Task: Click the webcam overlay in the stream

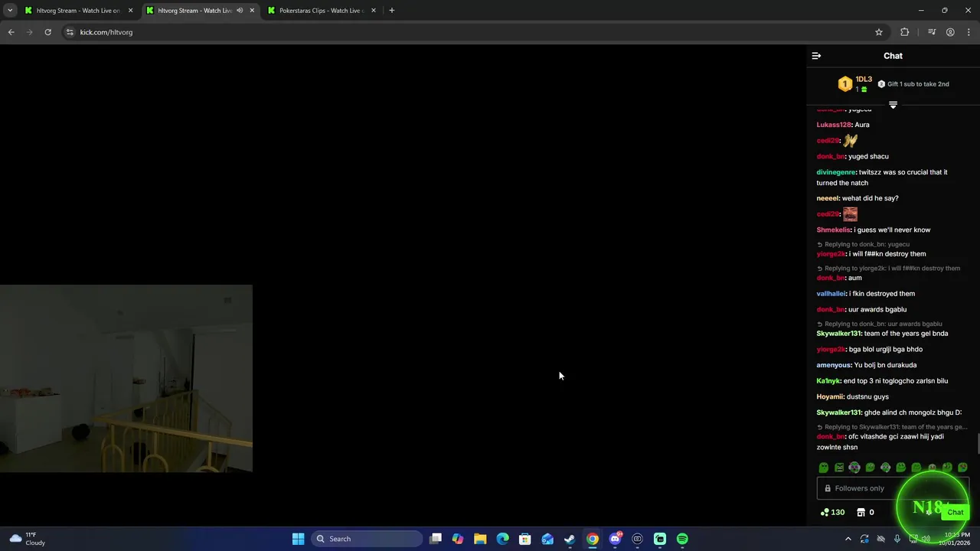Action: [x=126, y=378]
